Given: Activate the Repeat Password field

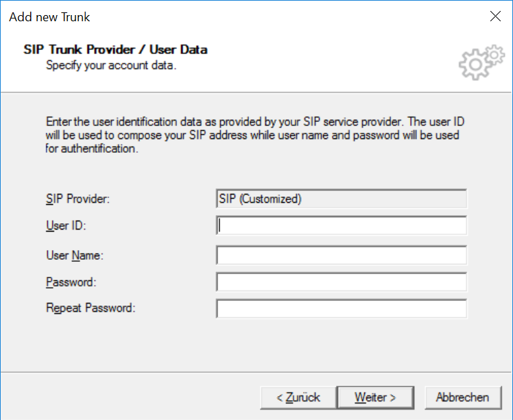Looking at the screenshot, I should pos(342,309).
